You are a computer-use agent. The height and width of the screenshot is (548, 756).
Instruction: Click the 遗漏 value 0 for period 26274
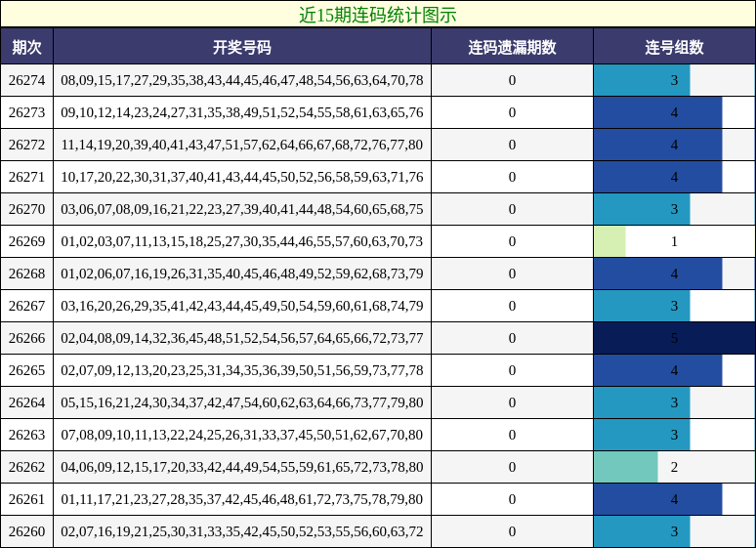point(512,80)
